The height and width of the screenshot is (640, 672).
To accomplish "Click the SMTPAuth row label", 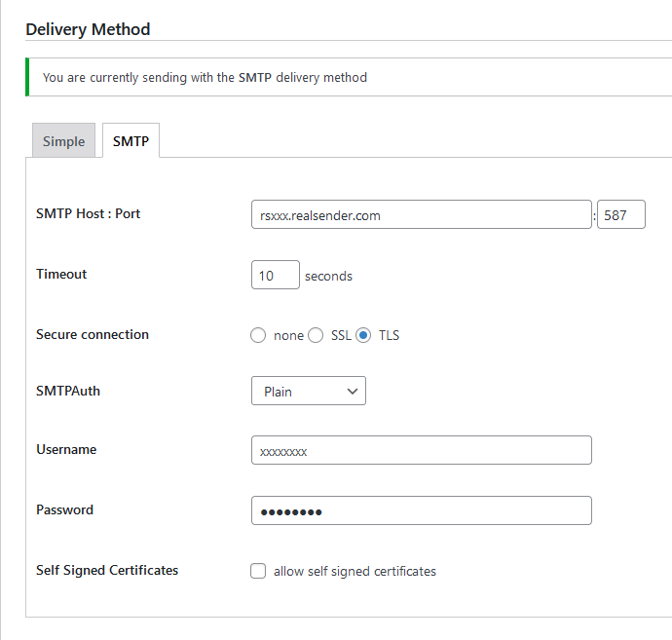I will tap(68, 391).
